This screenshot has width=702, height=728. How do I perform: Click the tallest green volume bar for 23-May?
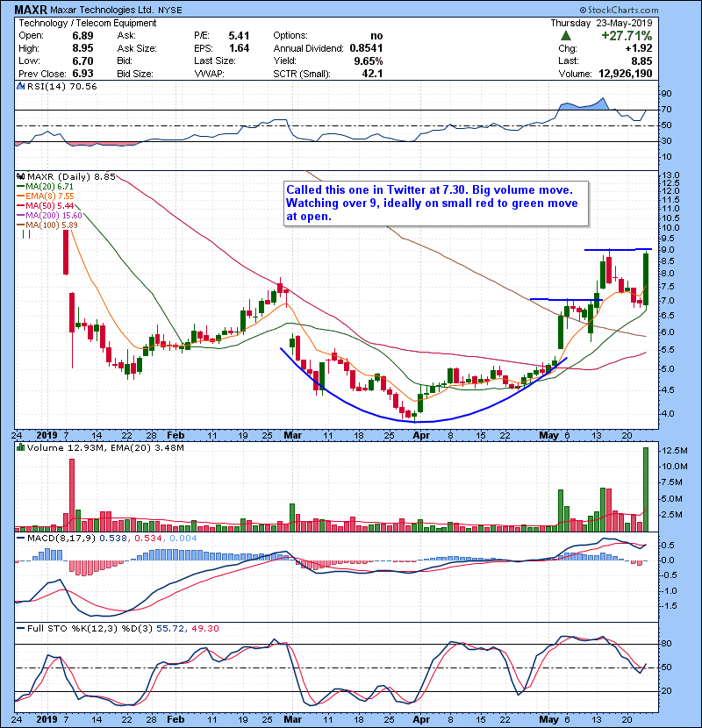pos(645,489)
